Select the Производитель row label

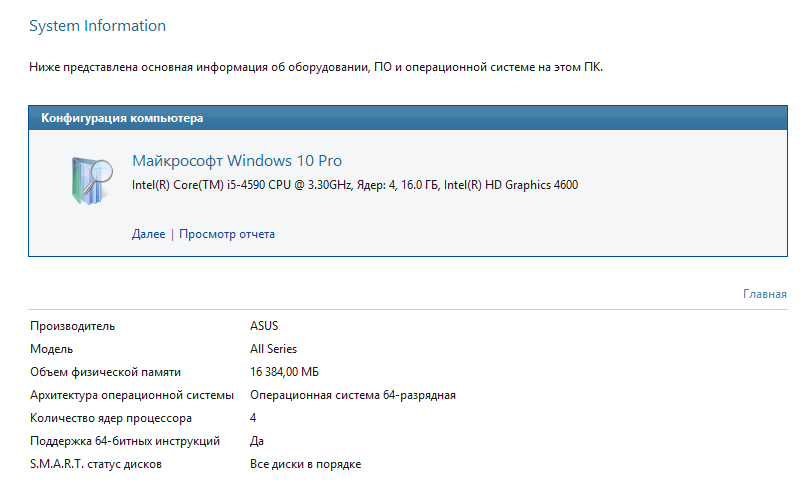(73, 326)
